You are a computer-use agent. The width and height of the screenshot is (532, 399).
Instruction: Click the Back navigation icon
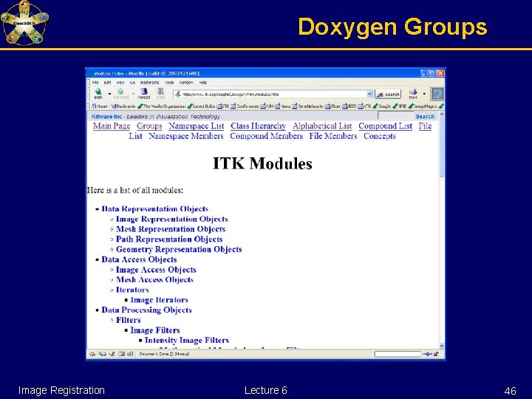(x=98, y=92)
